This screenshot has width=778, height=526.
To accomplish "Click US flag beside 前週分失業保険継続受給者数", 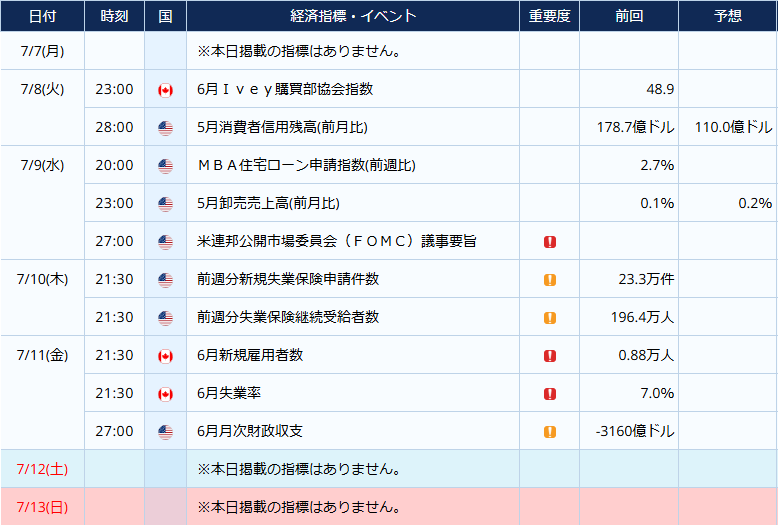I will click(x=165, y=318).
